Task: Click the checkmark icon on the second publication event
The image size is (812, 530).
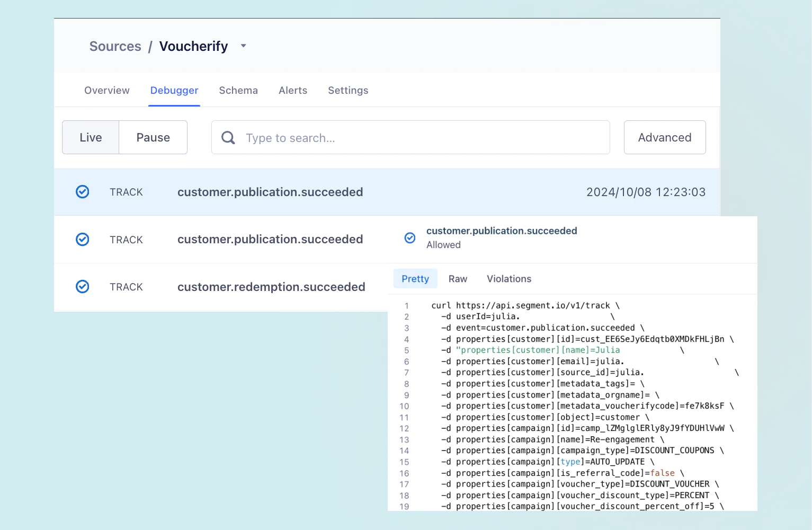Action: click(x=82, y=239)
